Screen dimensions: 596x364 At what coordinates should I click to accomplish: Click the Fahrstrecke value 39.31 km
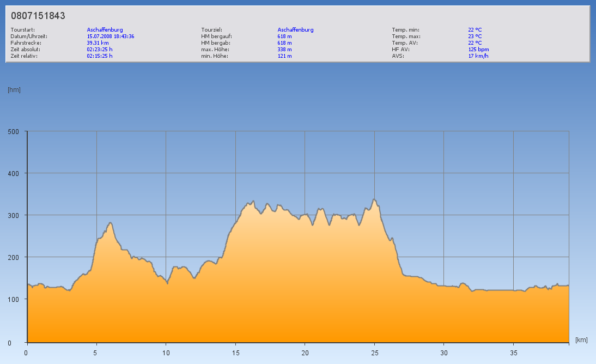(x=98, y=43)
